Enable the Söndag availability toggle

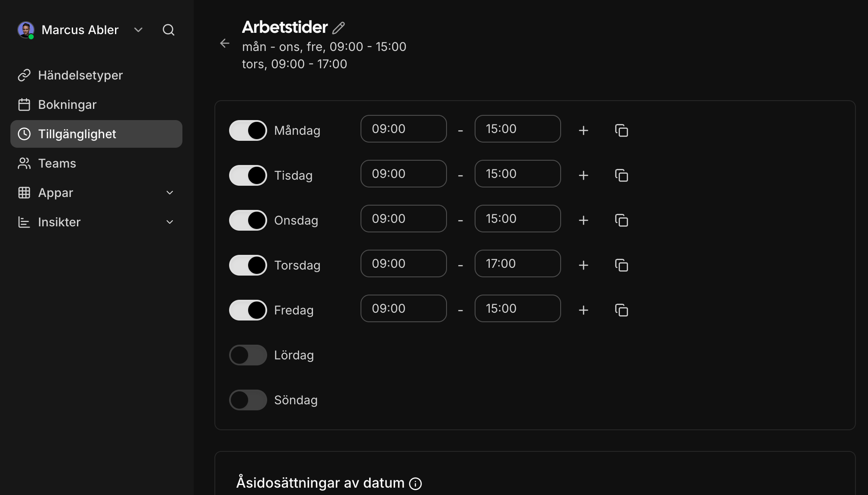coord(248,400)
